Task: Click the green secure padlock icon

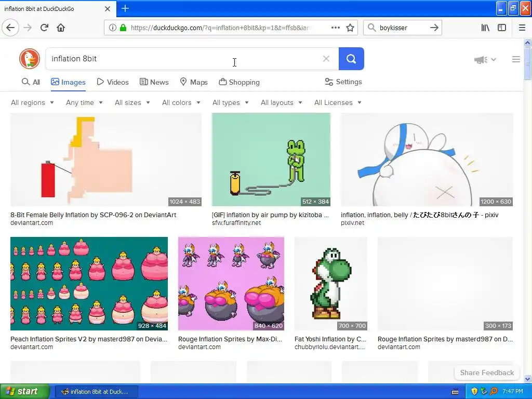Action: tap(123, 28)
